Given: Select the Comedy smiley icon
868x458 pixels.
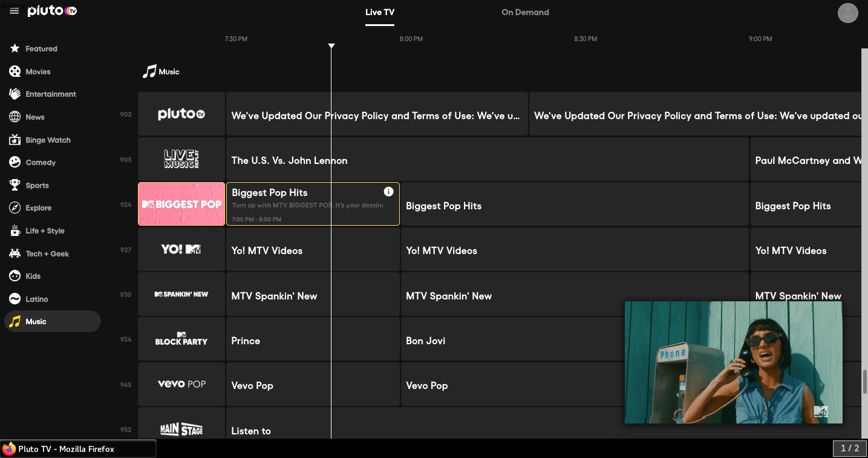Looking at the screenshot, I should pyautogui.click(x=15, y=162).
